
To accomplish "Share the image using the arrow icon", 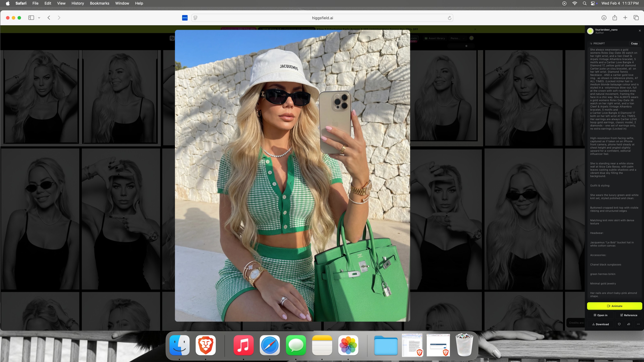I will point(629,324).
